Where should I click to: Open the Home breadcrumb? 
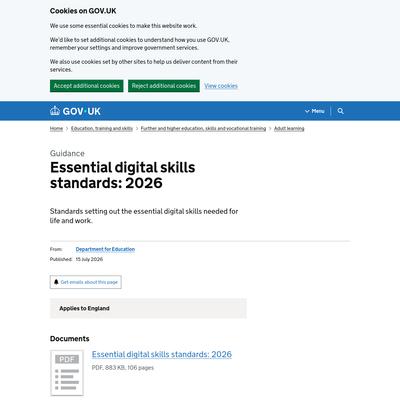click(x=56, y=129)
